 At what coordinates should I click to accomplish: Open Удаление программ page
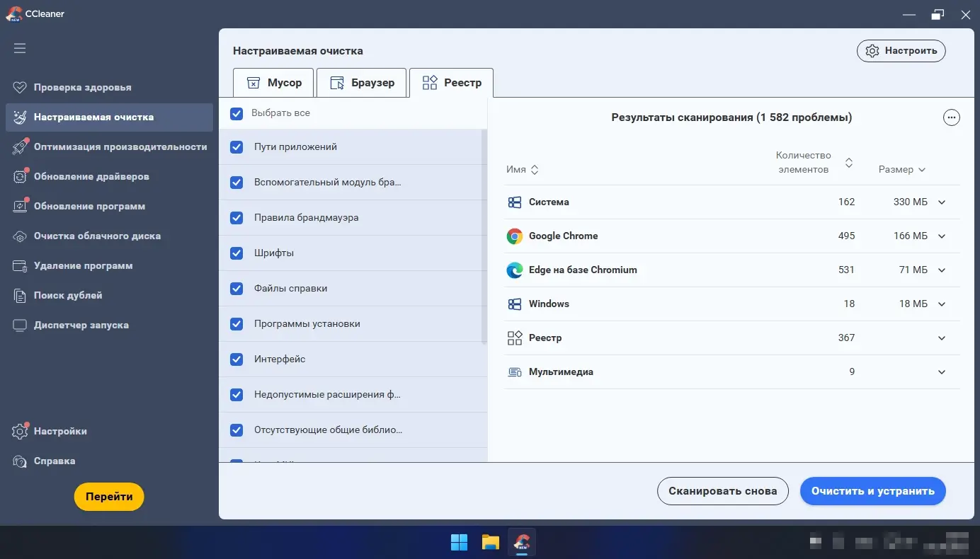(x=109, y=266)
